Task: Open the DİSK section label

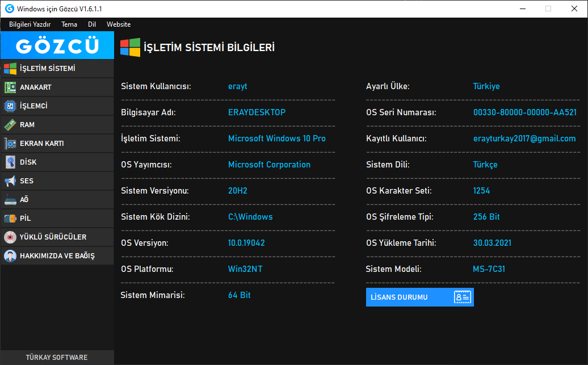Action: (x=28, y=162)
